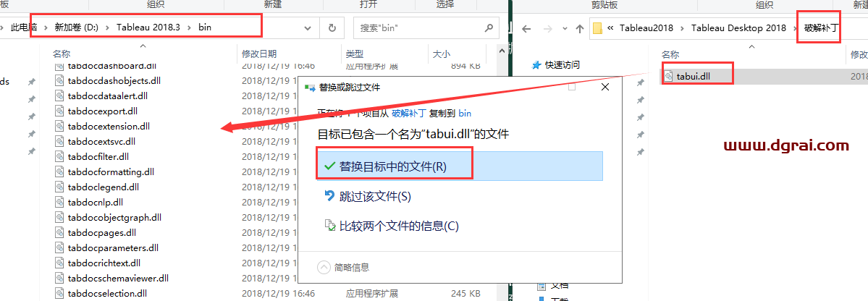Sort left window by 名称 column

[62, 54]
